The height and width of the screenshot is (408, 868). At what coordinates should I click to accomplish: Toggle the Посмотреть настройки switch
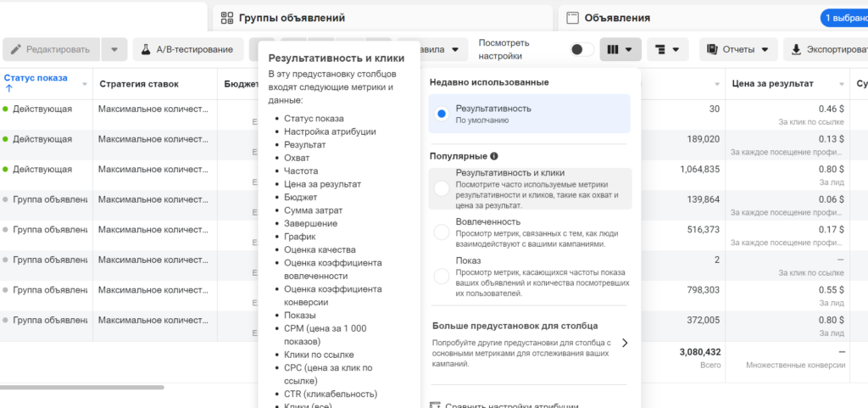click(582, 49)
